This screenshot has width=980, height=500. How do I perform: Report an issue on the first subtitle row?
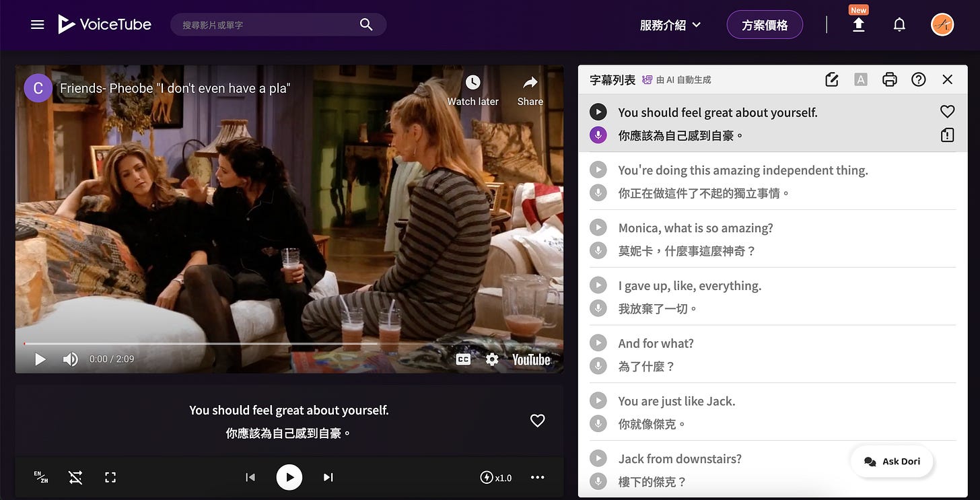click(947, 135)
